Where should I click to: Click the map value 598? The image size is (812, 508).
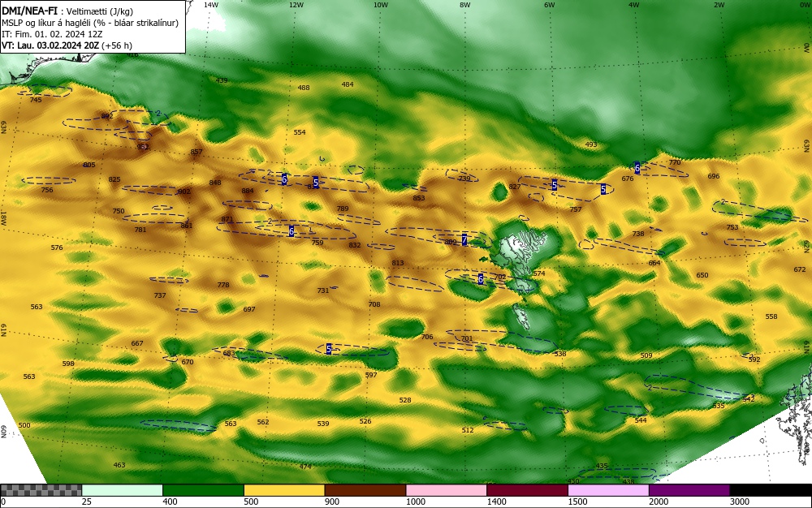68,364
